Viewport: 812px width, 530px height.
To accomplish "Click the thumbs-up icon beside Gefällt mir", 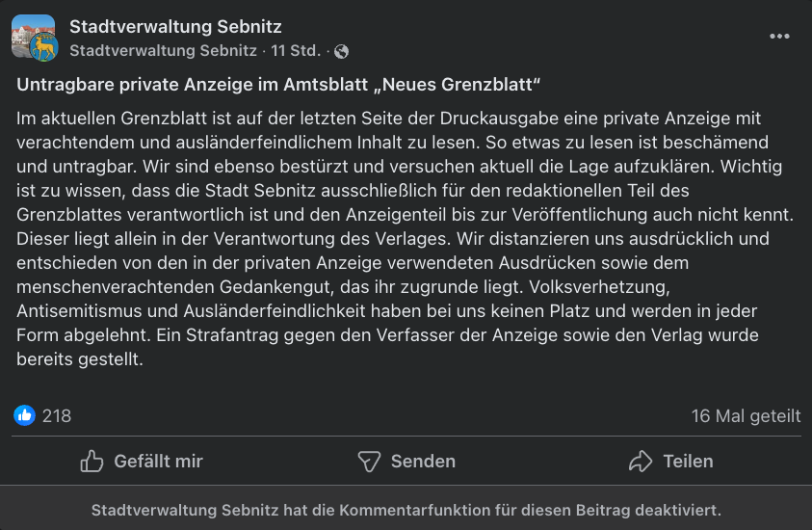I will (x=92, y=462).
